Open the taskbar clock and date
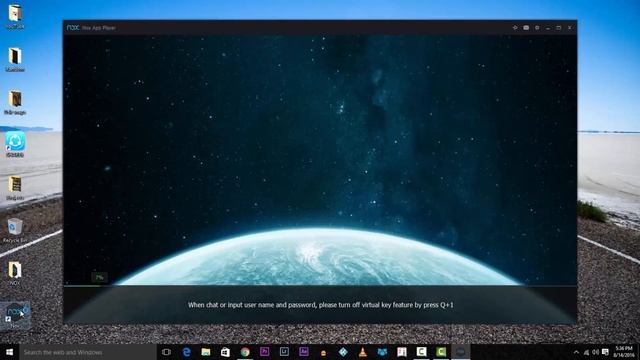 [624, 352]
